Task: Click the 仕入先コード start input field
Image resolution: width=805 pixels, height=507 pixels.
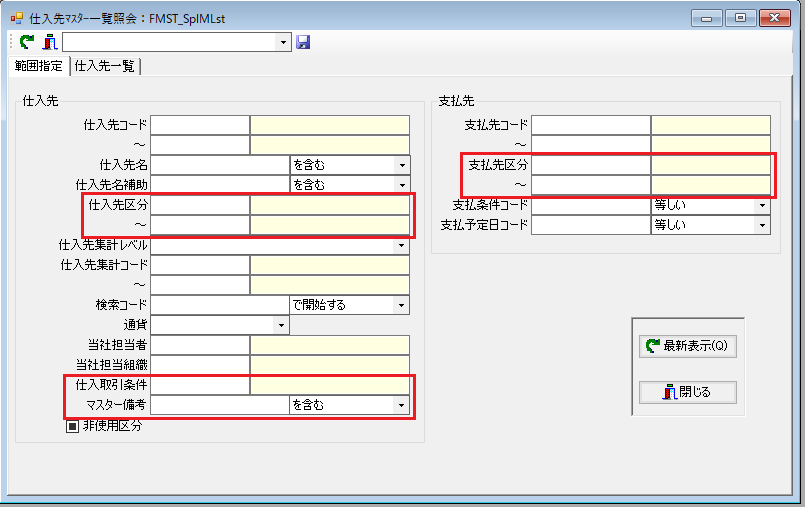Action: coord(200,125)
